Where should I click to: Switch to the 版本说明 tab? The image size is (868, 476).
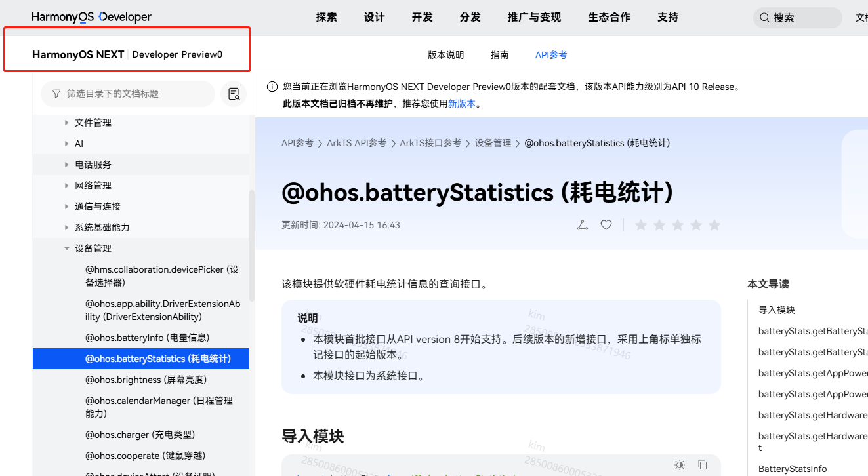coord(445,55)
